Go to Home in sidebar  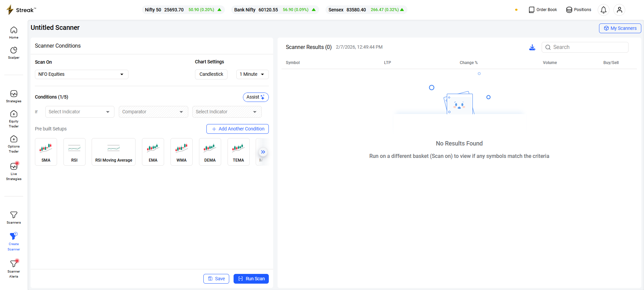click(14, 33)
